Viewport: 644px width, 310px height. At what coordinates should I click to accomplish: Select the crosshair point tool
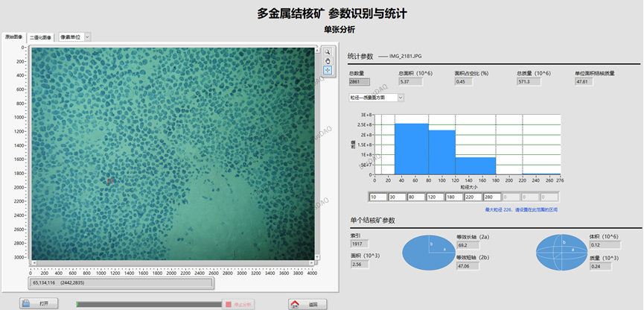pos(327,70)
